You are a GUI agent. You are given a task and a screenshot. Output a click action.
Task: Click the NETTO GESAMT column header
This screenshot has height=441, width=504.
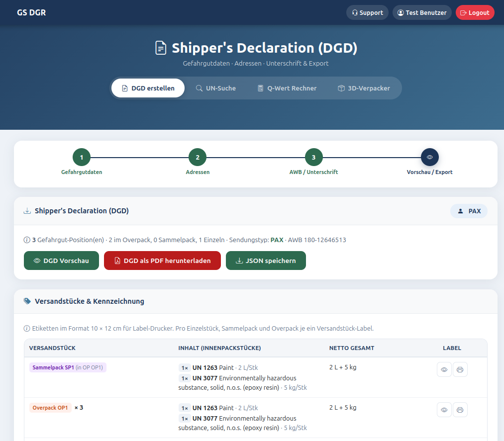point(352,348)
